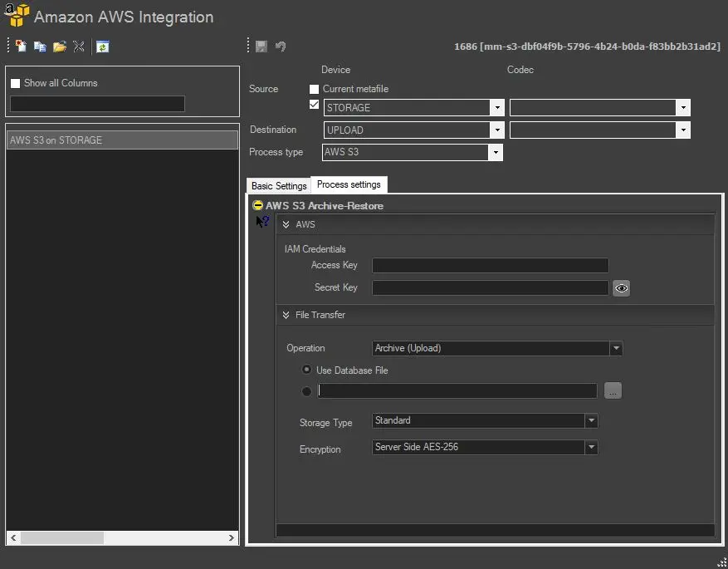Click the new profile toolbar icon
This screenshot has height=569, width=728.
tap(21, 47)
